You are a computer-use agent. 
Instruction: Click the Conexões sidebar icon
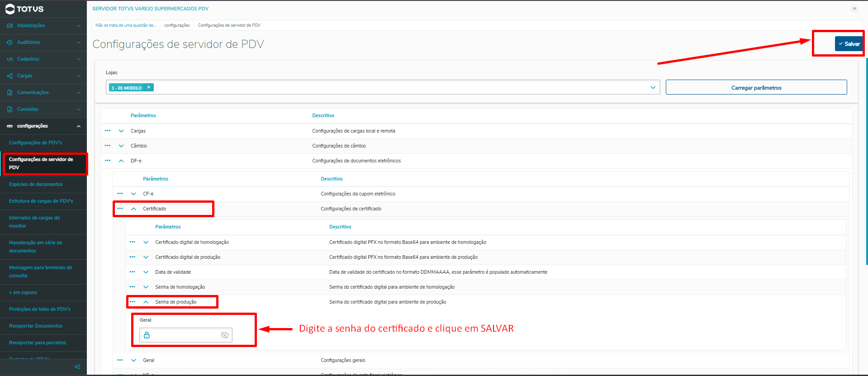coord(9,109)
